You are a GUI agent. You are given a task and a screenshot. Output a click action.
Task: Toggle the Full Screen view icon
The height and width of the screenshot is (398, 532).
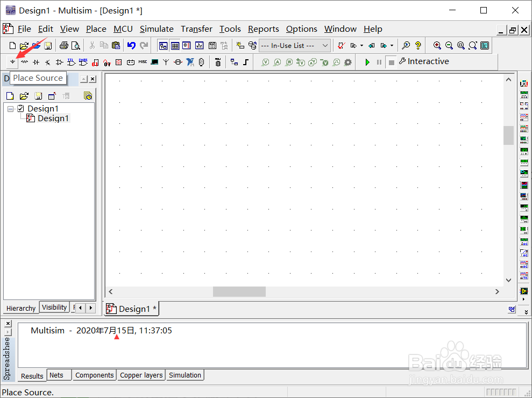click(485, 45)
